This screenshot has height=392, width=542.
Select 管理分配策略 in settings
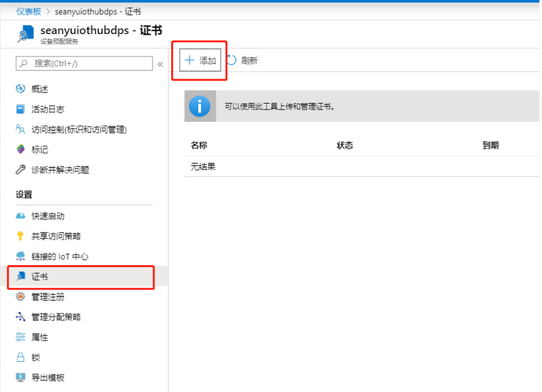click(x=56, y=317)
